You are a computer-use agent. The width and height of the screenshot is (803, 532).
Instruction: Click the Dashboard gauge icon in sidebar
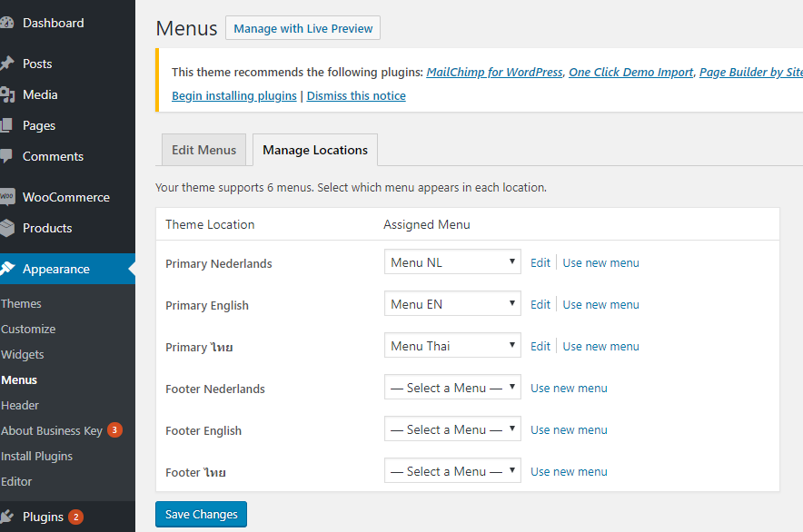[x=6, y=24]
